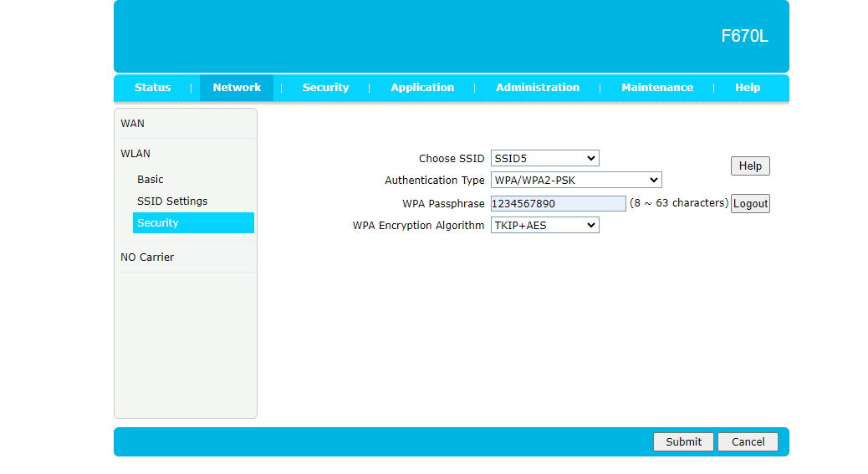868x474 pixels.
Task: Expand the WPA Encryption Algorithm dropdown
Action: pos(544,225)
